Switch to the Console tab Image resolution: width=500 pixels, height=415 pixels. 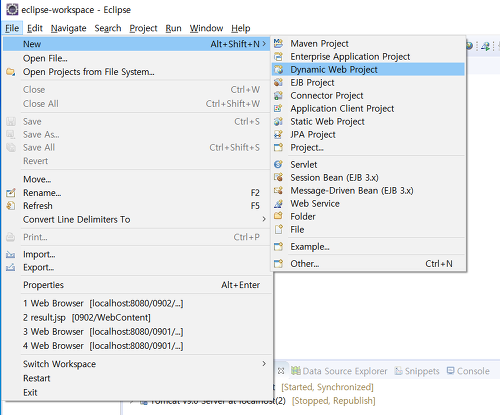(x=468, y=371)
